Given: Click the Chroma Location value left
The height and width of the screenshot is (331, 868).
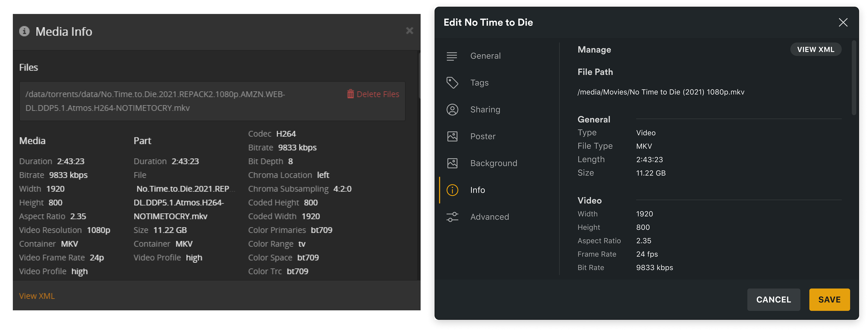Looking at the screenshot, I should tap(323, 175).
